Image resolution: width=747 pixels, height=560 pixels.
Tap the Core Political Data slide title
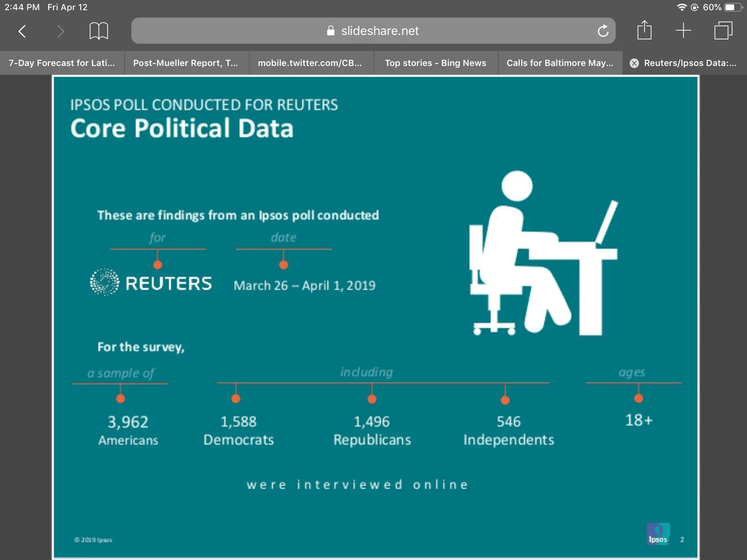click(x=182, y=128)
